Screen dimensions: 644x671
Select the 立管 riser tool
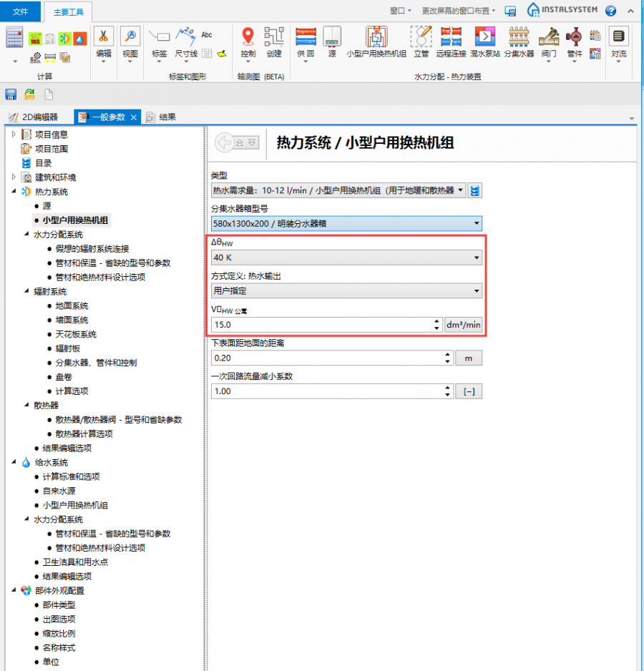tap(421, 40)
